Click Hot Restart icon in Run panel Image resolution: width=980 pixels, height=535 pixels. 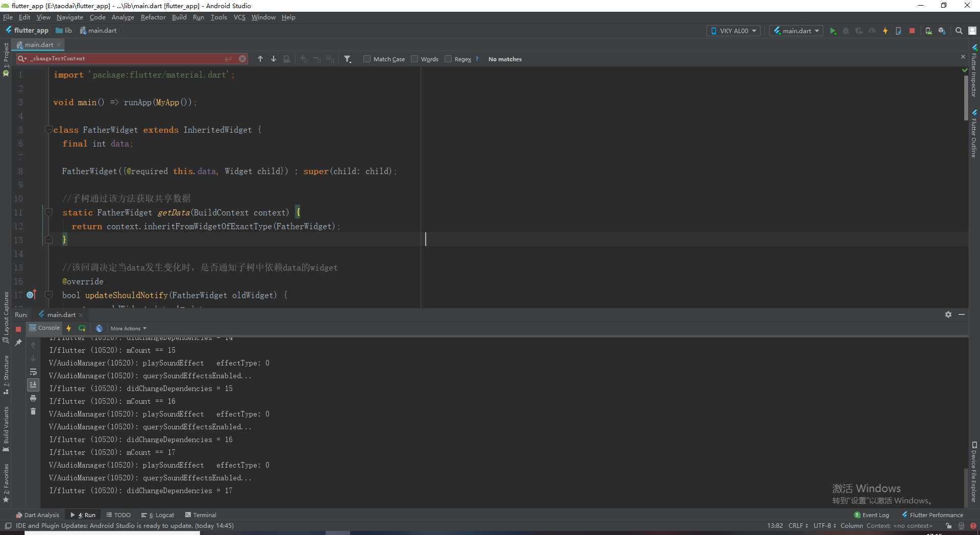(x=82, y=328)
